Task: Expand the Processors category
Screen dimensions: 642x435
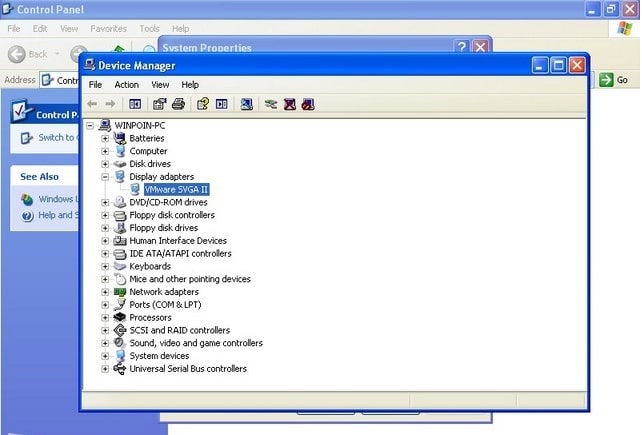Action: click(105, 318)
